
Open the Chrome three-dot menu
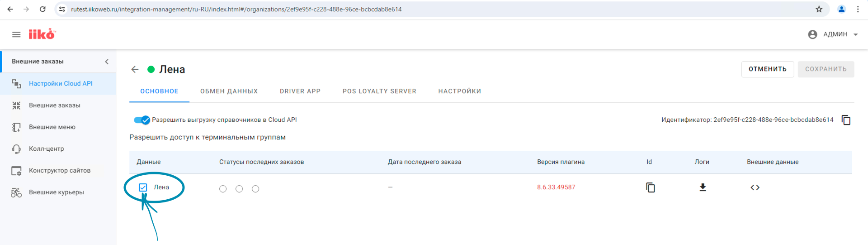point(858,9)
